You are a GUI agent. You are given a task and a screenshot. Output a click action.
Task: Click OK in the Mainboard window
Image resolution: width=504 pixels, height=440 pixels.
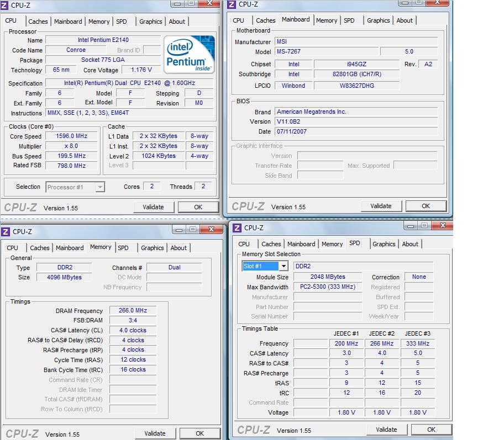[426, 206]
